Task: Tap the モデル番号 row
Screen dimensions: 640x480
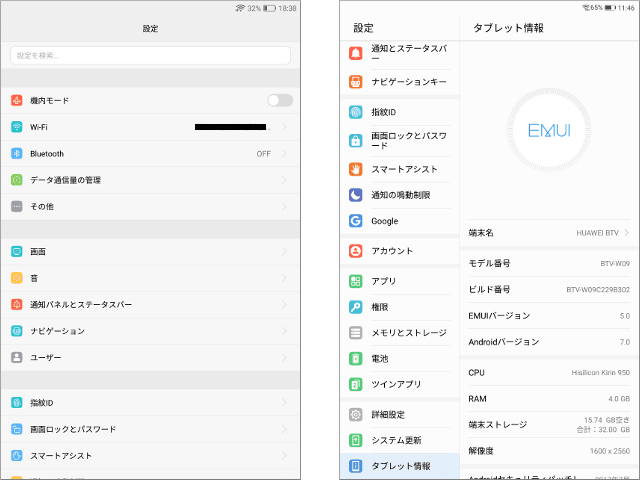Action: coord(549,263)
